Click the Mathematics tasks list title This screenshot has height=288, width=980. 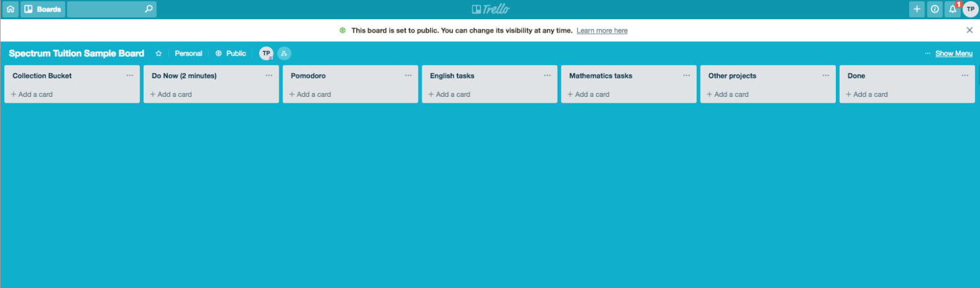pyautogui.click(x=600, y=76)
